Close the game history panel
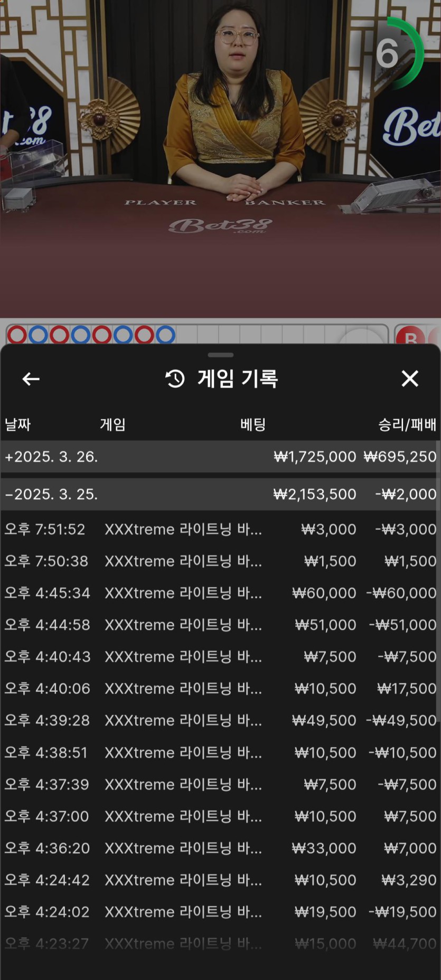The image size is (441, 980). [x=410, y=379]
